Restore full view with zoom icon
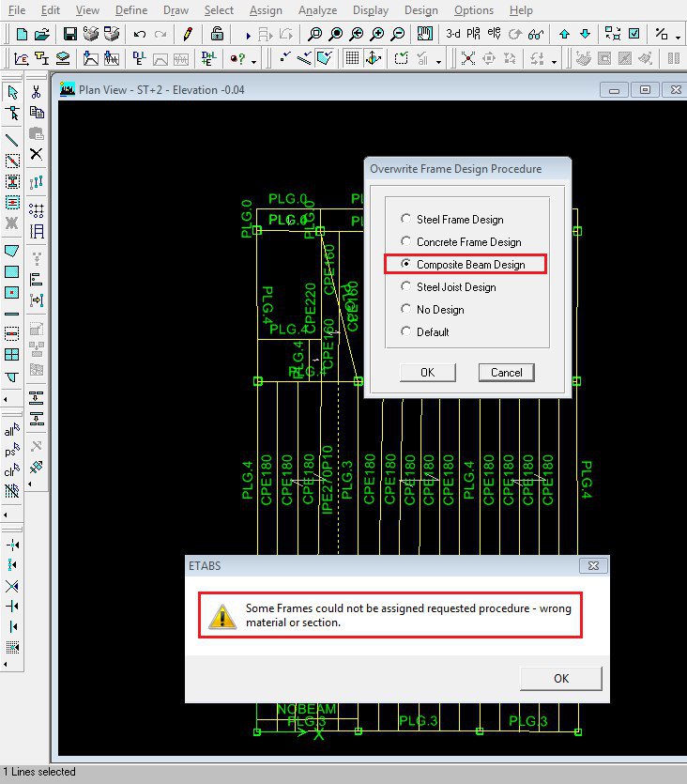This screenshot has height=784, width=687. 336,34
